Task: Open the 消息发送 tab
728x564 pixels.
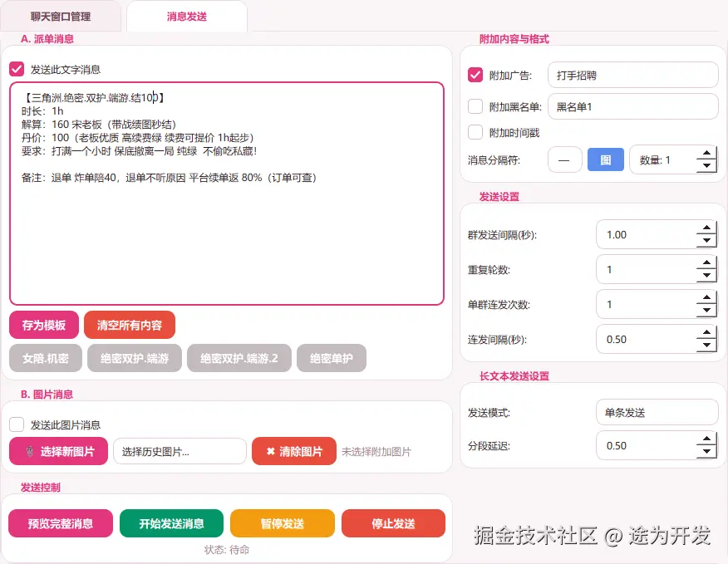Action: click(x=187, y=17)
